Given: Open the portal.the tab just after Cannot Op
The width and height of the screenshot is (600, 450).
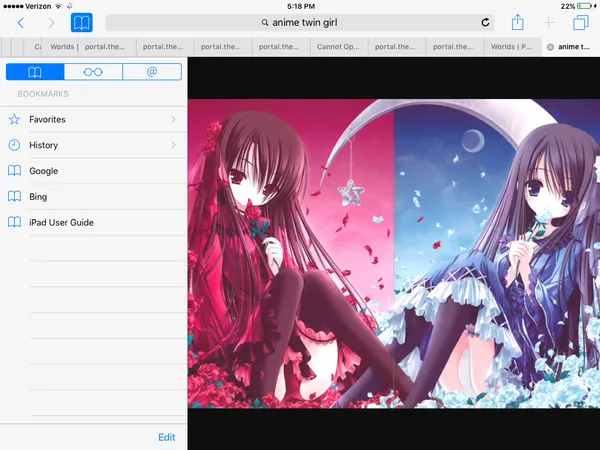Looking at the screenshot, I should click(x=397, y=47).
